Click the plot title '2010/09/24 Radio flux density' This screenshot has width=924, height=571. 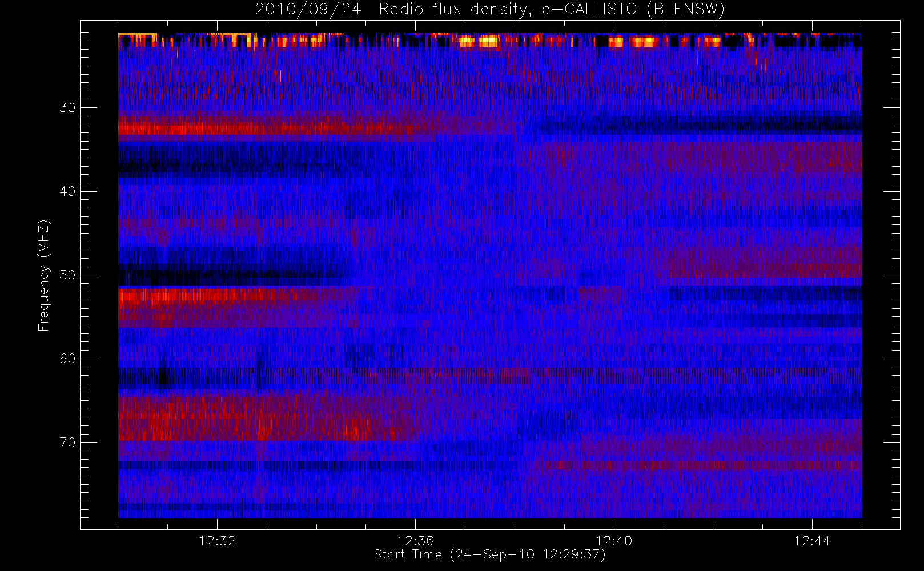click(490, 10)
